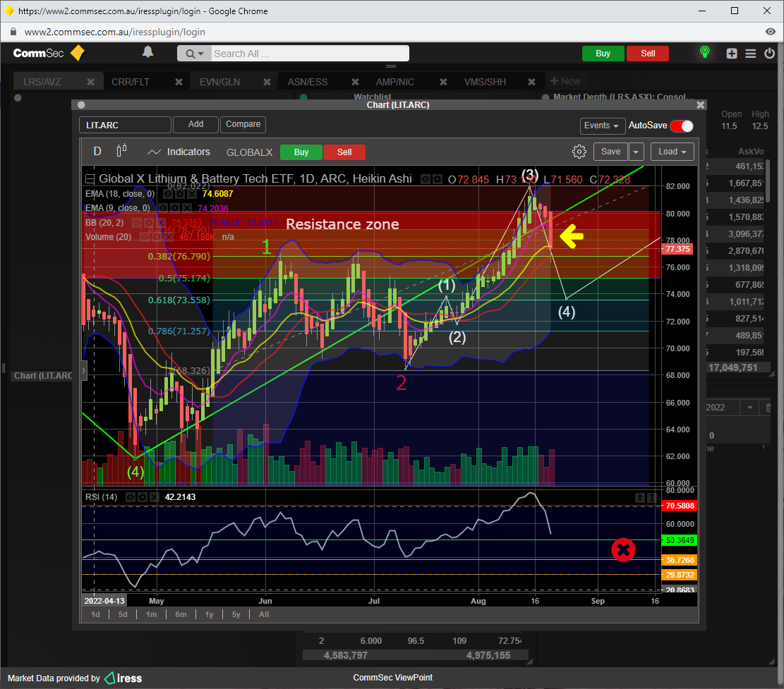This screenshot has width=784, height=689.
Task: Set chart range to 1y
Action: tap(209, 614)
